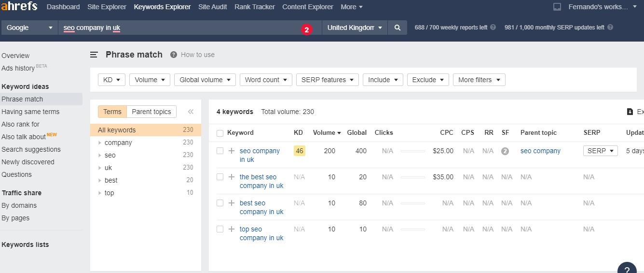Click the export download icon
Screen dimensions: 644x273
coord(630,112)
